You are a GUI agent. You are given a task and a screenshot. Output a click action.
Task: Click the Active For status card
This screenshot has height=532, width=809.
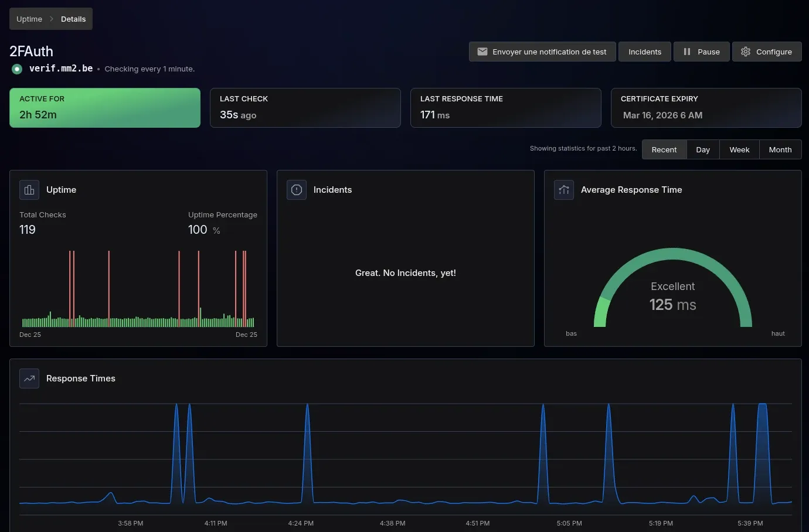[105, 108]
